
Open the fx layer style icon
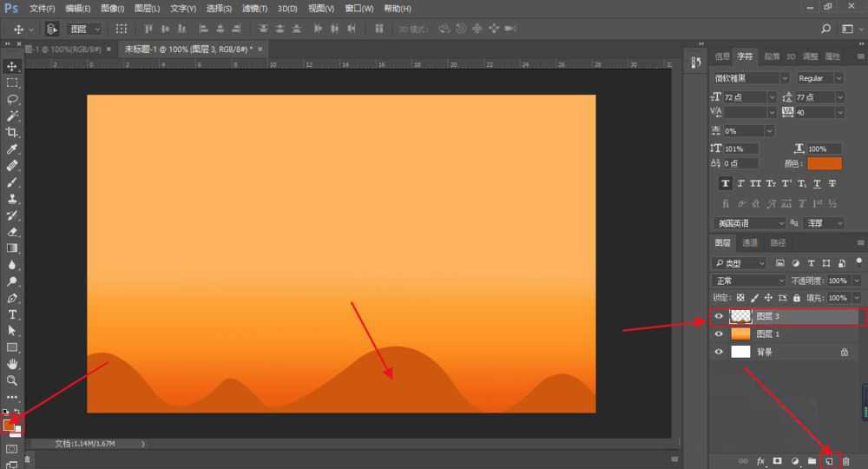pos(761,460)
